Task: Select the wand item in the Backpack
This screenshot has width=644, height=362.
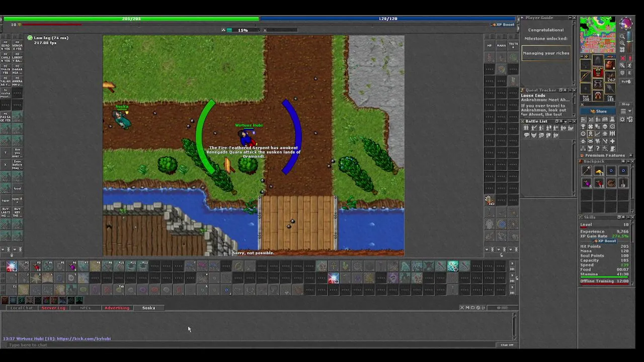Action: 587,170
